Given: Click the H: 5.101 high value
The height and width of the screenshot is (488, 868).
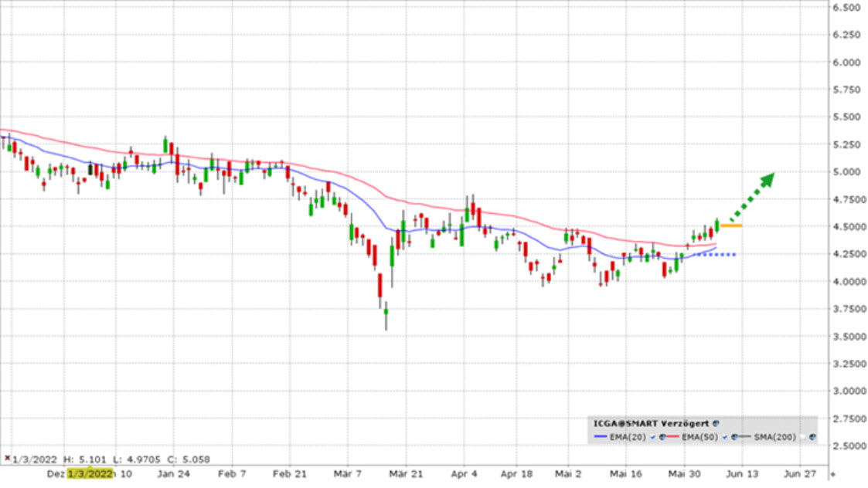Looking at the screenshot, I should [x=84, y=459].
